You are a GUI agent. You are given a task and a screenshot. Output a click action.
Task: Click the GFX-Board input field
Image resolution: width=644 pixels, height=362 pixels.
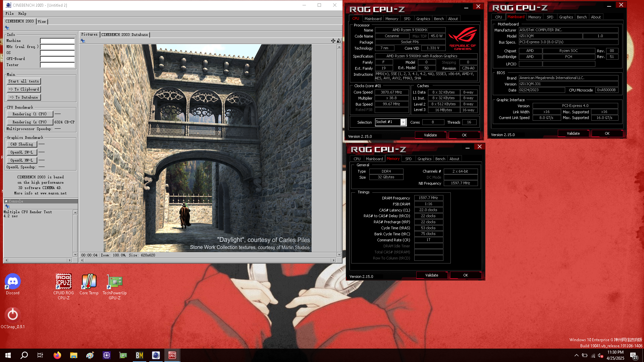point(57,59)
